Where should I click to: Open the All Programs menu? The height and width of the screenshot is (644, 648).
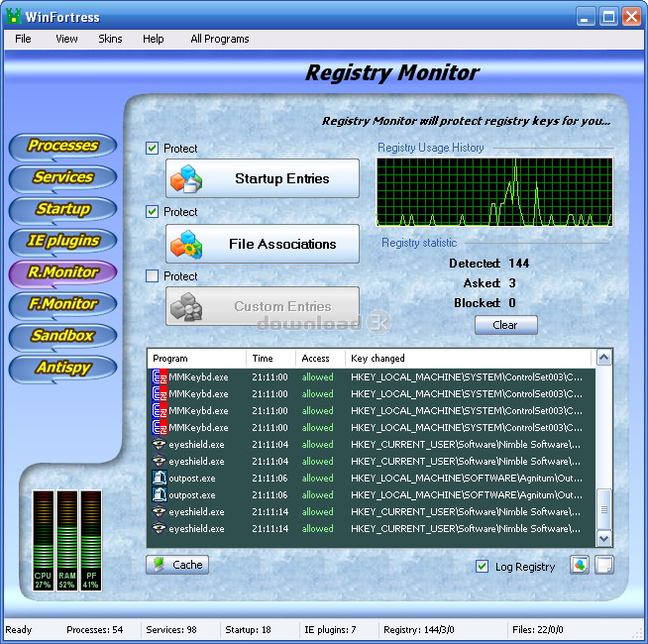coord(220,39)
